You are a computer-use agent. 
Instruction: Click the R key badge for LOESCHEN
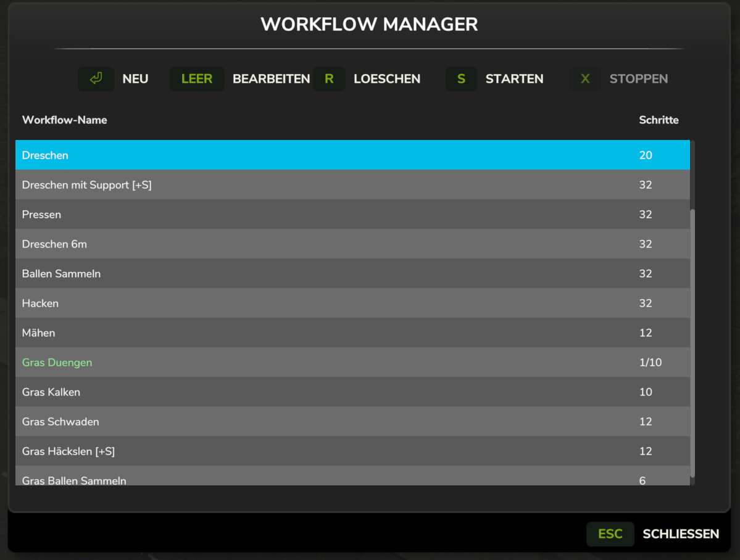point(329,79)
